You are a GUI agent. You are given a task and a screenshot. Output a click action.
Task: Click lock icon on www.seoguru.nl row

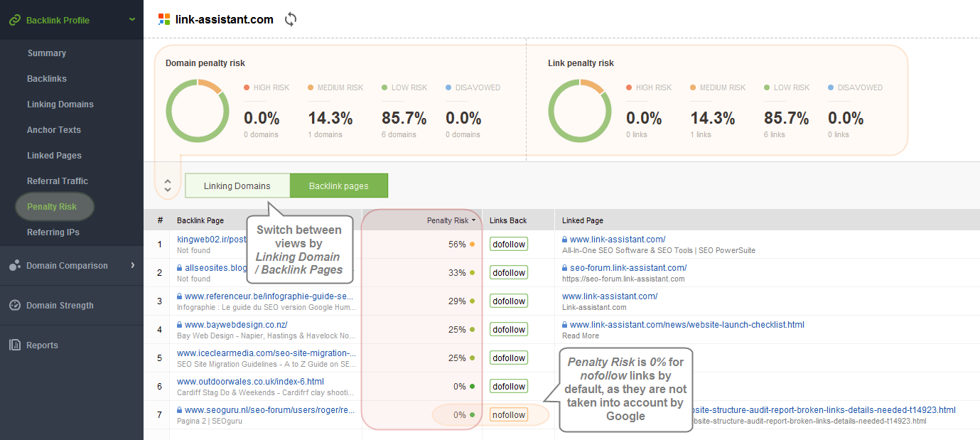pos(180,410)
